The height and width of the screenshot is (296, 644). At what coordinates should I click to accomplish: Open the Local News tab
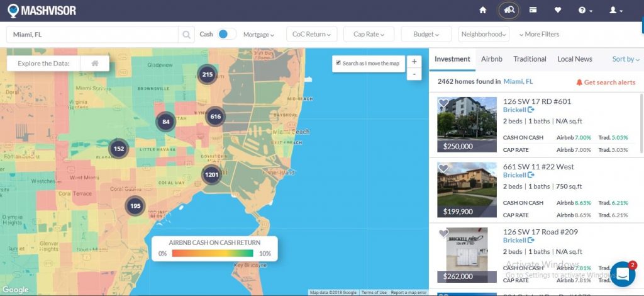(x=574, y=59)
